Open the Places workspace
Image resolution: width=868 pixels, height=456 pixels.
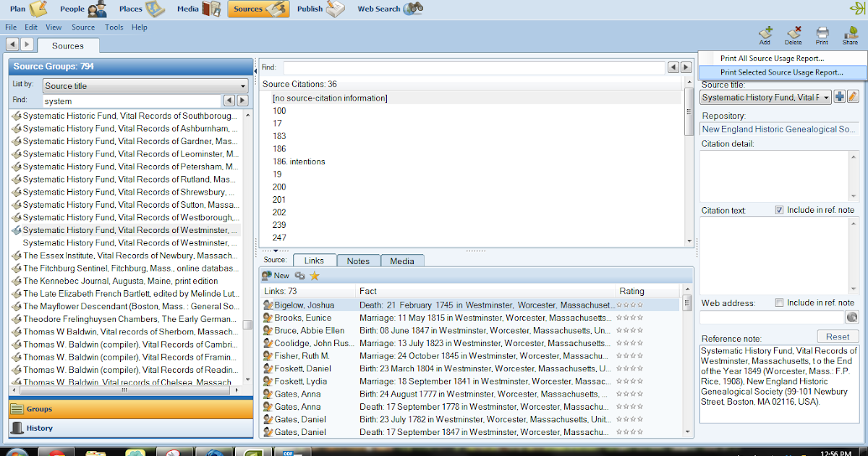pos(142,9)
